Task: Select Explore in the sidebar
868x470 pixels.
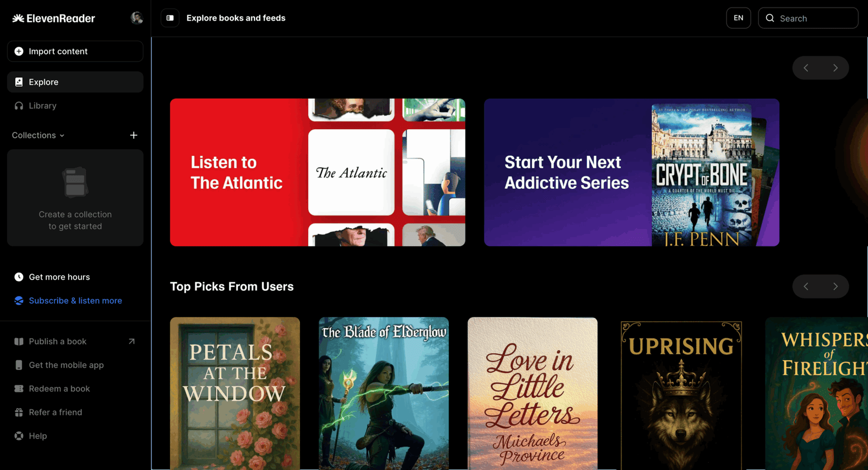Action: point(43,82)
